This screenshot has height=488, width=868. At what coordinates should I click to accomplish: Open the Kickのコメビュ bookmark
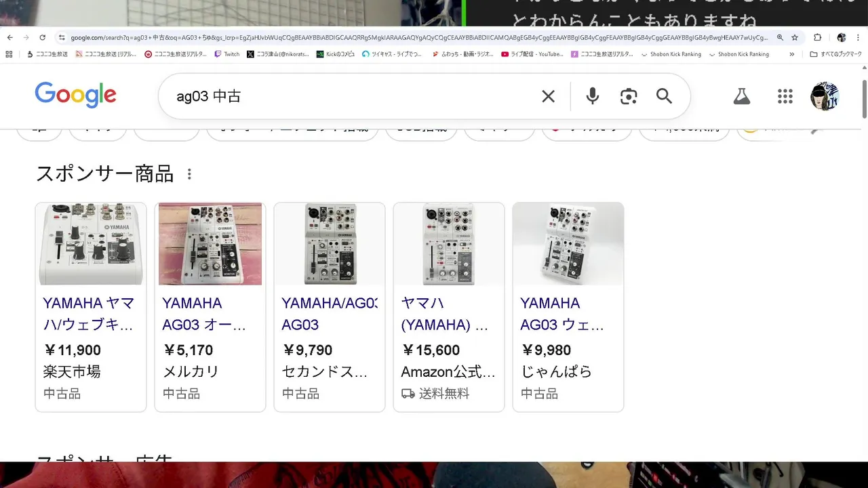336,54
